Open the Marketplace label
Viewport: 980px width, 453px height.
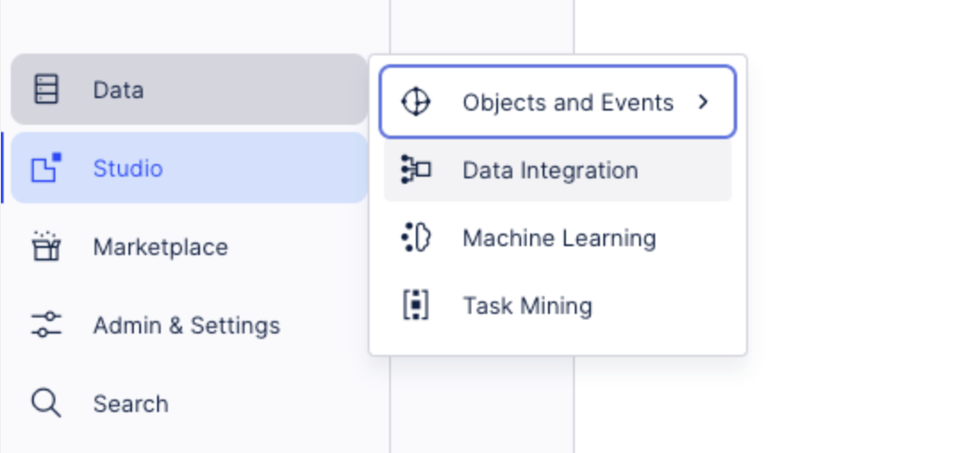tap(160, 247)
